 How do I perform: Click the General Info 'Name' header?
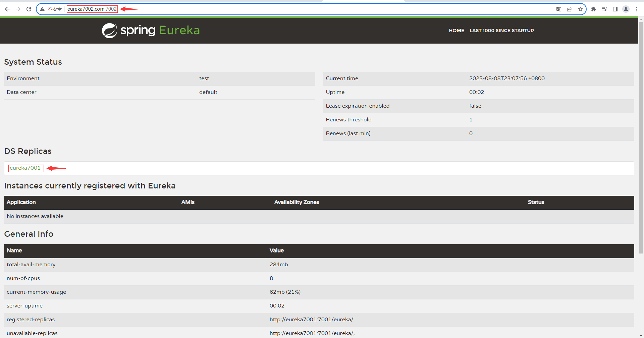tap(14, 250)
